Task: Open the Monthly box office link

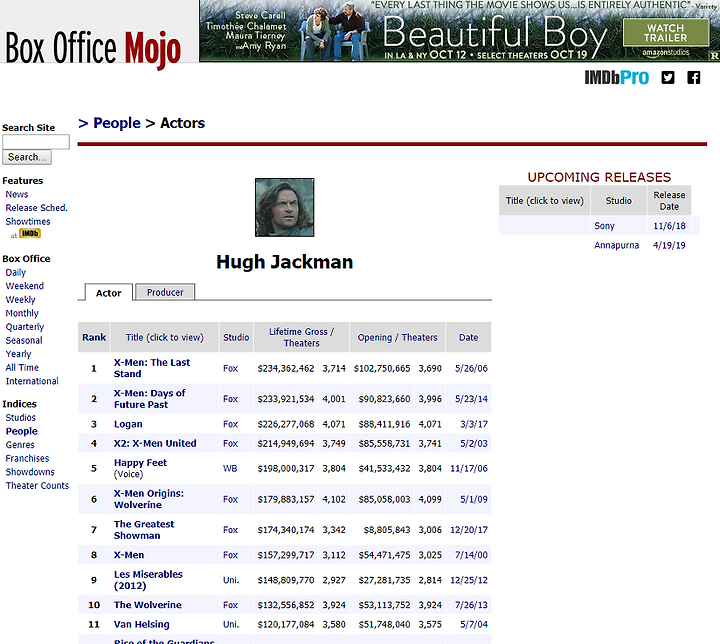Action: pyautogui.click(x=22, y=313)
